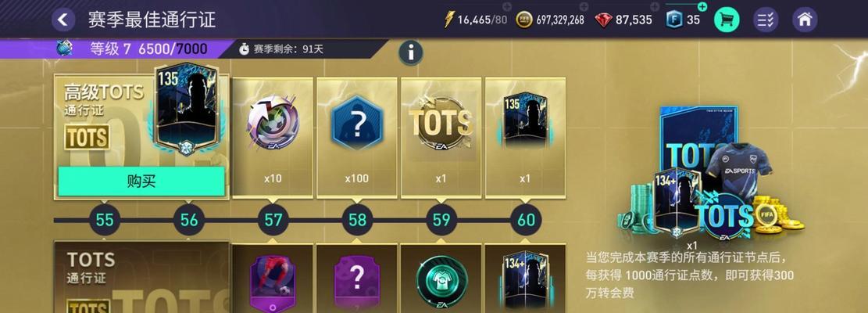Image resolution: width=868 pixels, height=313 pixels.
Task: Open the pass info (i) icon
Action: pyautogui.click(x=411, y=53)
